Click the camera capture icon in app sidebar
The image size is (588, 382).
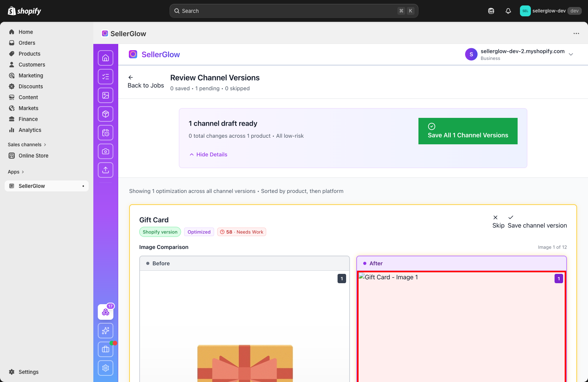(105, 151)
